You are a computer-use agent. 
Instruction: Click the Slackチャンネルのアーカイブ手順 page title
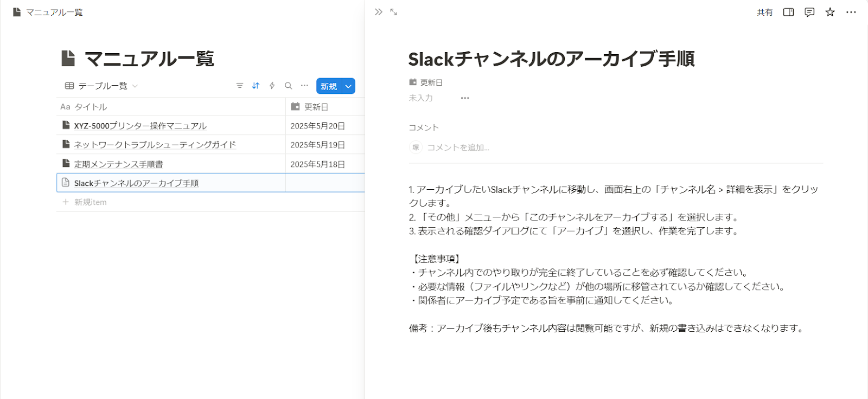[x=551, y=59]
